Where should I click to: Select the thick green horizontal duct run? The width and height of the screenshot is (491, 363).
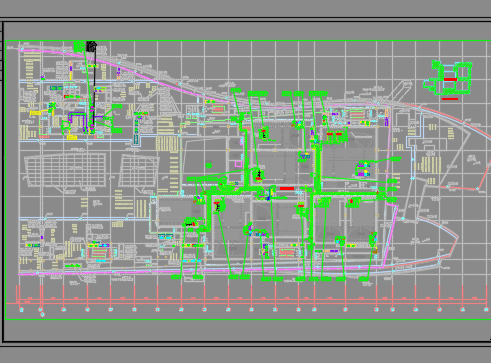(x=347, y=193)
